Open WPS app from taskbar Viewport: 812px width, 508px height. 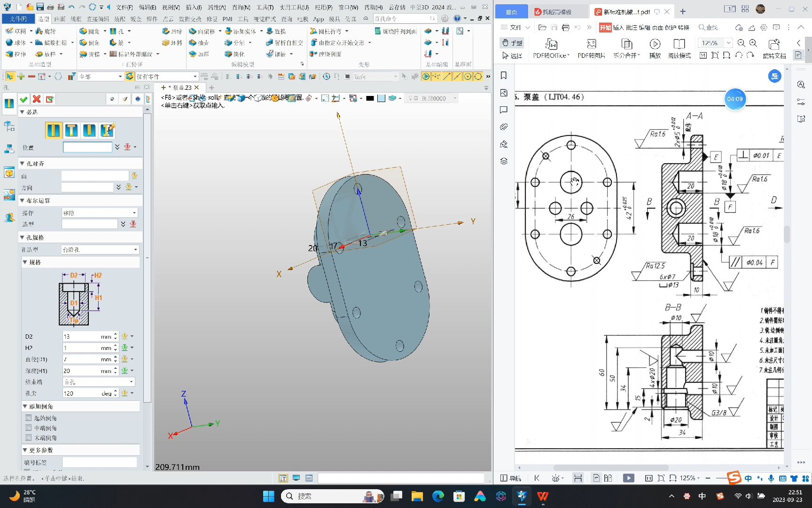coord(543,496)
